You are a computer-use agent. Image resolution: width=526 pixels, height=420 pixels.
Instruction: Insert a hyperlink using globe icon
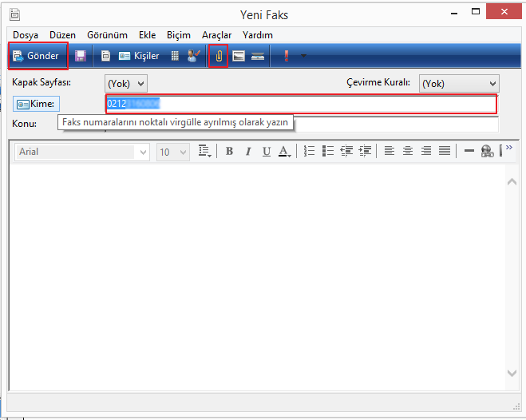coord(487,151)
